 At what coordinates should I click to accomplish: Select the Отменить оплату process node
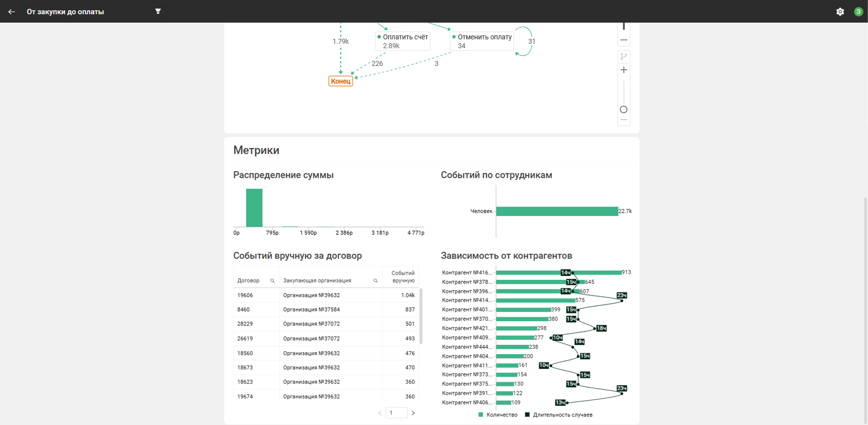coord(482,41)
